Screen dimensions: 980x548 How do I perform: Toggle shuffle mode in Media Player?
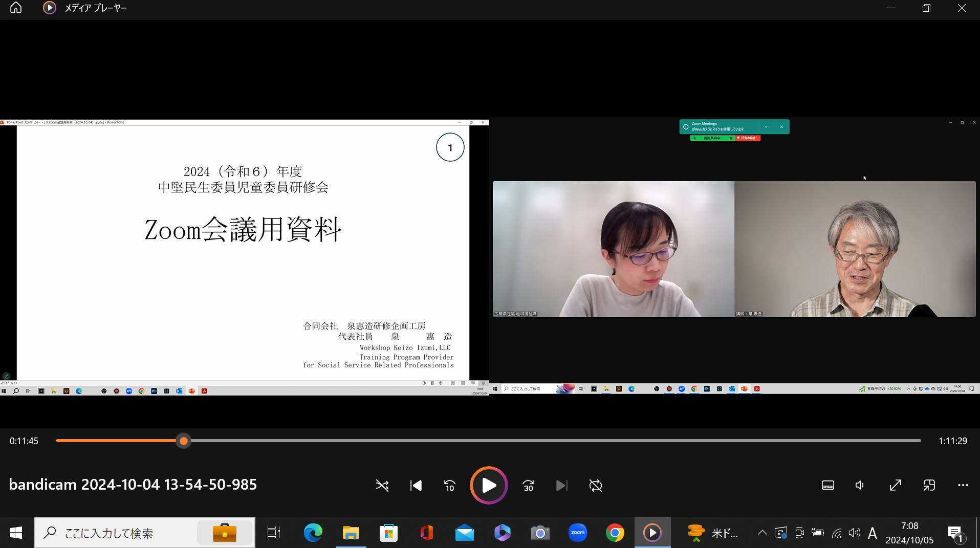tap(382, 485)
